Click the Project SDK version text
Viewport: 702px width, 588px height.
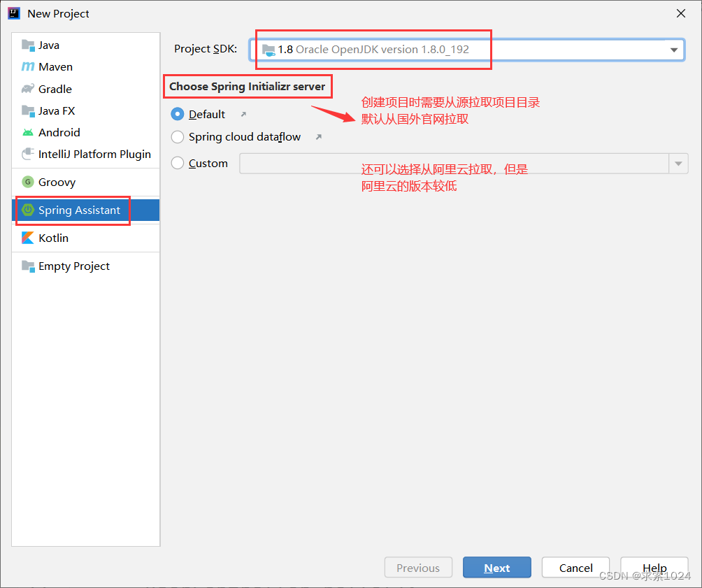(x=373, y=49)
